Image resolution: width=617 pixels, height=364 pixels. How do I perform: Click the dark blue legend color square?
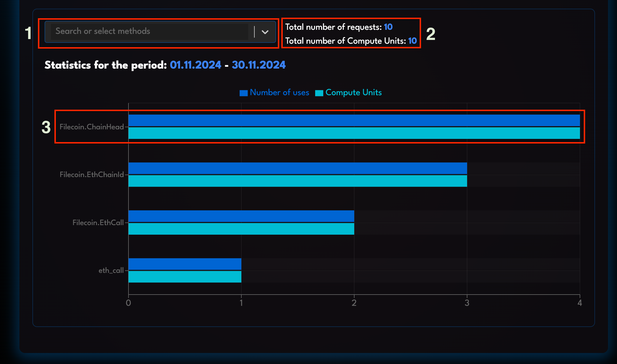coord(243,93)
